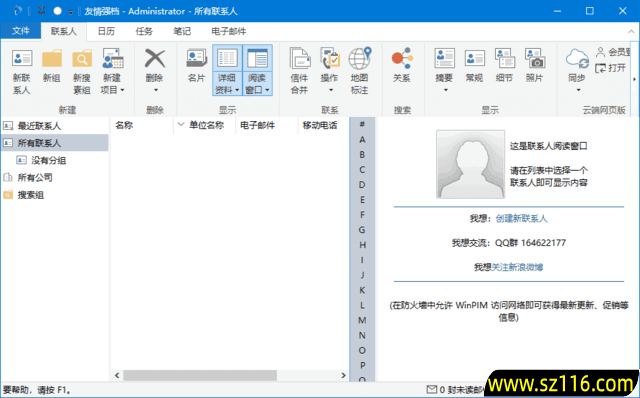Jump to letter P in index

click(x=362, y=365)
